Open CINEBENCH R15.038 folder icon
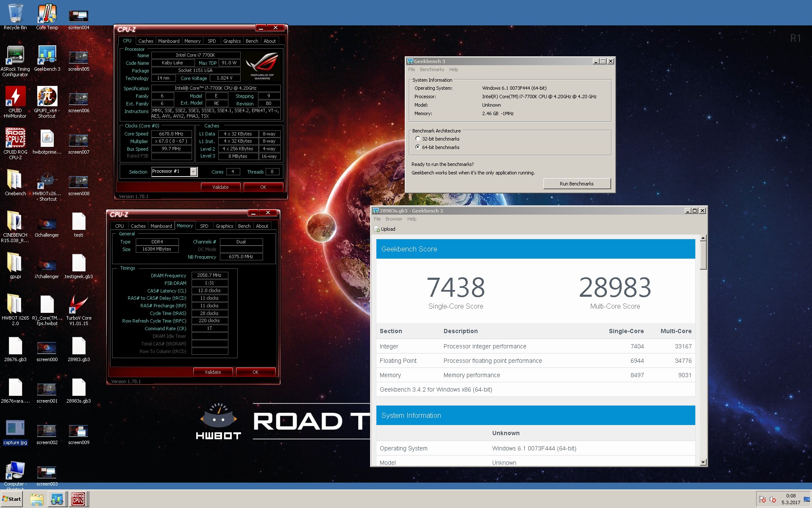 15,226
